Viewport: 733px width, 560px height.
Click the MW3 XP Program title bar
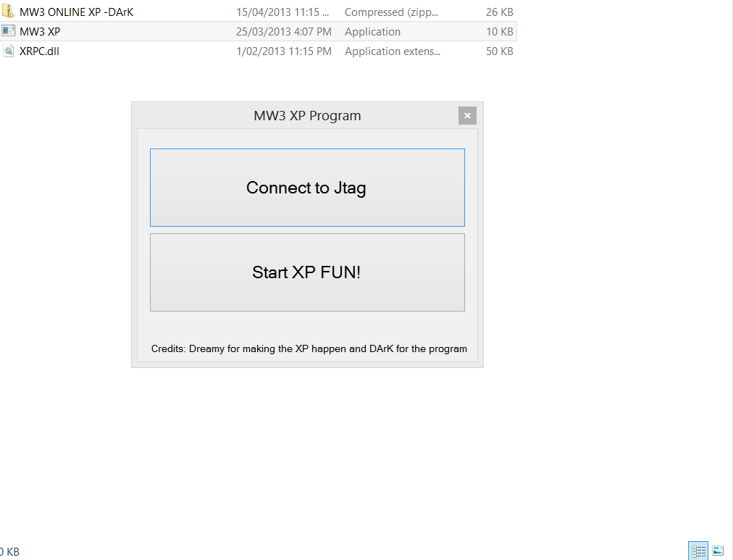click(x=307, y=115)
